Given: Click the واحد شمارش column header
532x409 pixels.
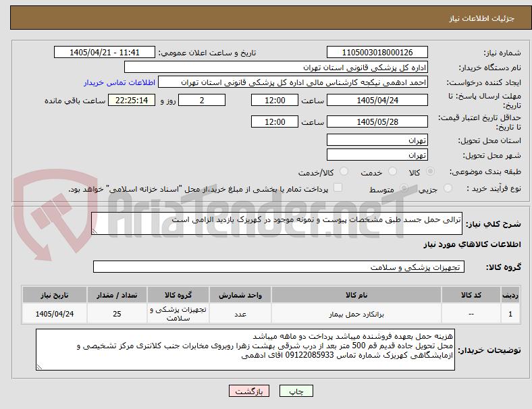Looking at the screenshot, I should pyautogui.click(x=240, y=295).
